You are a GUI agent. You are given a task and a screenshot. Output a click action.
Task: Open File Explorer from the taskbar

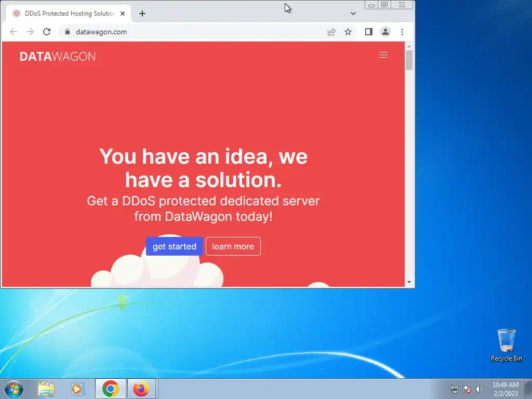coord(46,389)
